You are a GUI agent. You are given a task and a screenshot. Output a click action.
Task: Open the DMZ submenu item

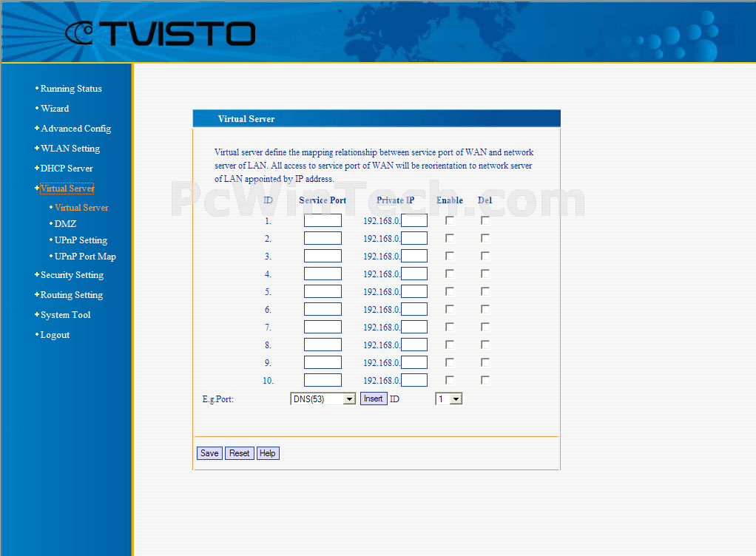pos(65,223)
